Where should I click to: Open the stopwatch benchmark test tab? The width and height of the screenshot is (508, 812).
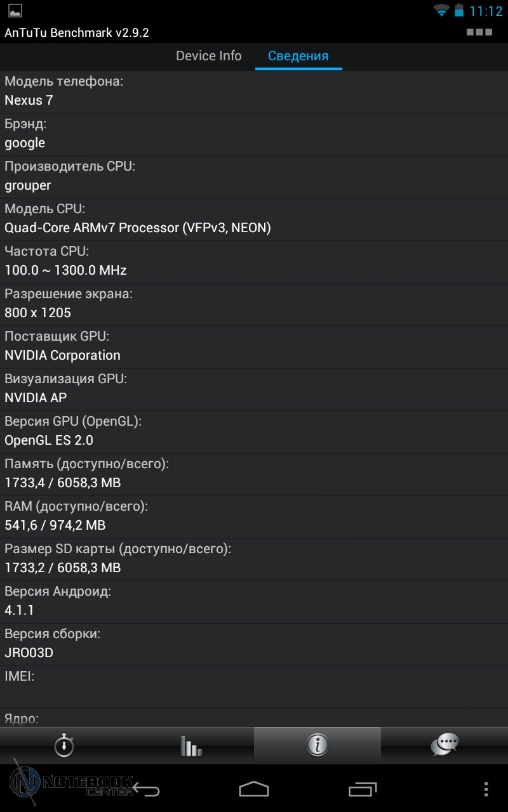[63, 745]
